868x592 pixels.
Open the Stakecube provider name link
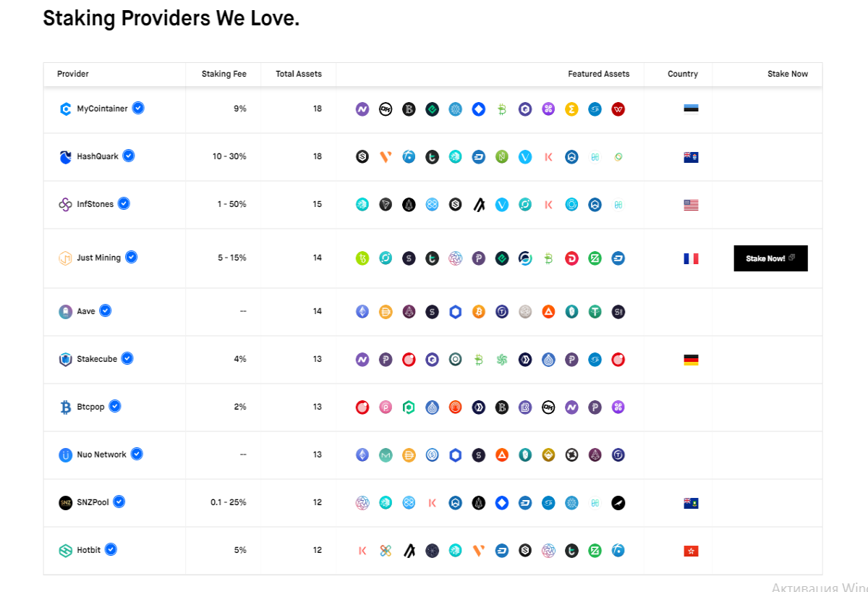pyautogui.click(x=98, y=359)
